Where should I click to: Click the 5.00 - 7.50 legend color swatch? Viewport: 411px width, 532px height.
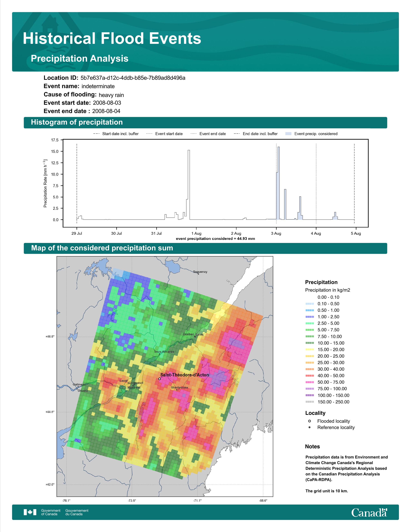pyautogui.click(x=310, y=330)
